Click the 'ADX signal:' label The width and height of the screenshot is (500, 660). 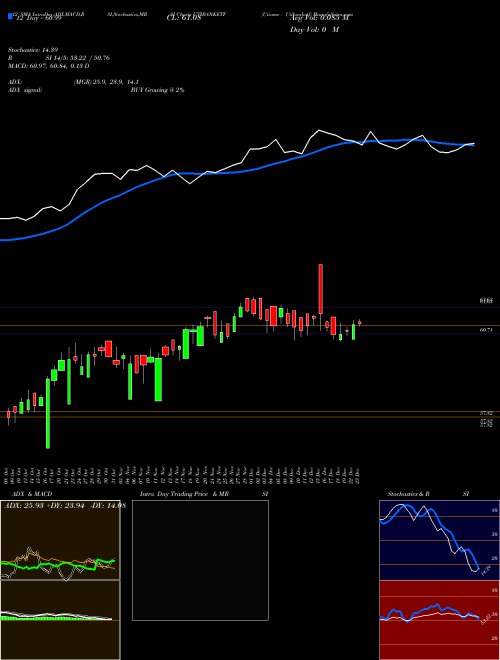pos(25,90)
